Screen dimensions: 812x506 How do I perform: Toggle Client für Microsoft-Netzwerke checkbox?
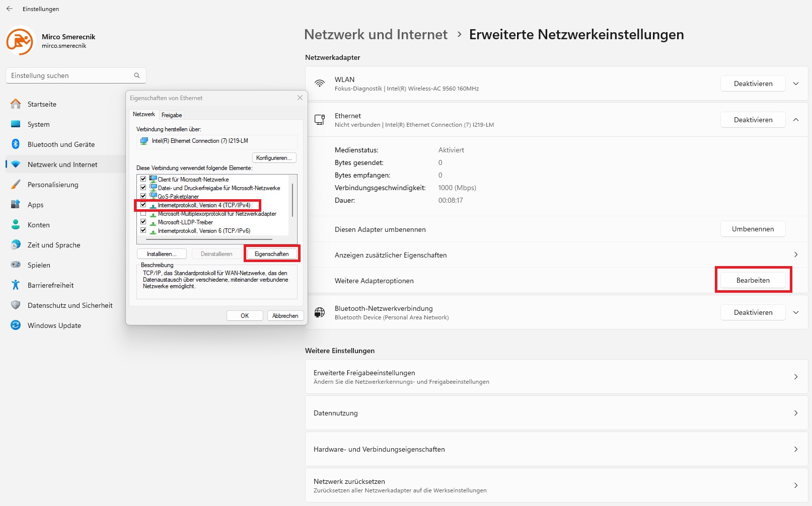pos(143,179)
